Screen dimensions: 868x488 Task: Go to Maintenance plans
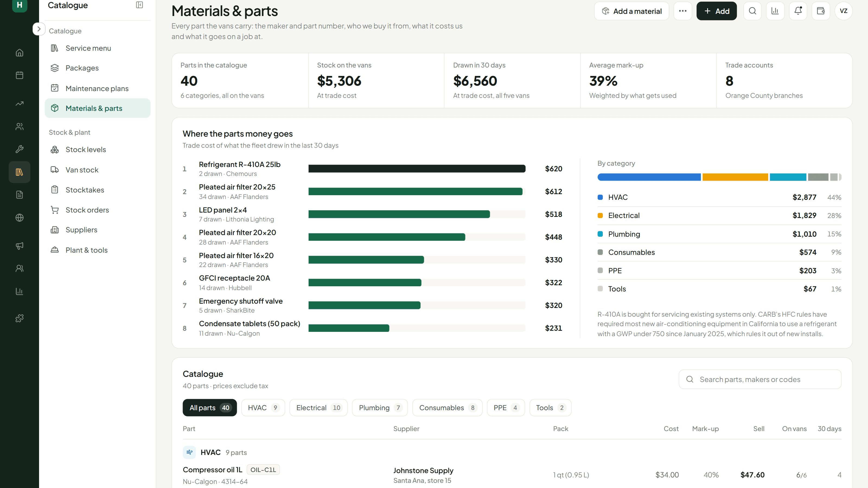(x=97, y=88)
